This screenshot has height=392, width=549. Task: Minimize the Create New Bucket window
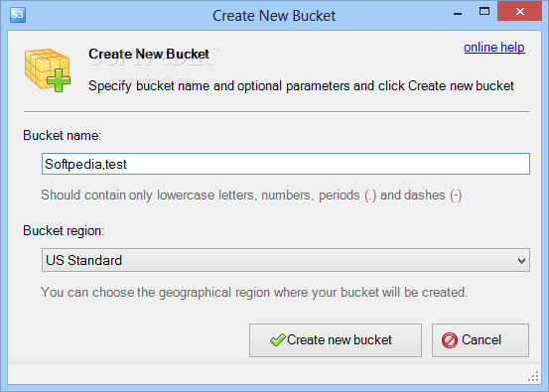458,14
